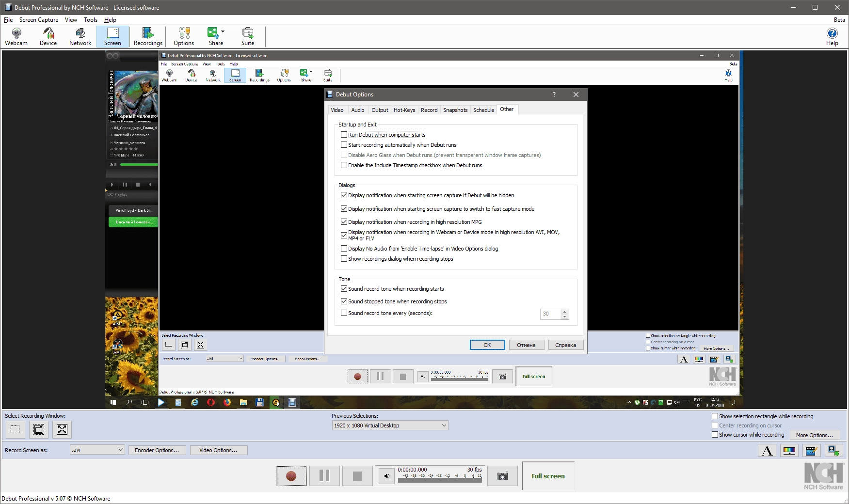
Task: Open the Tools menu
Action: (x=91, y=20)
